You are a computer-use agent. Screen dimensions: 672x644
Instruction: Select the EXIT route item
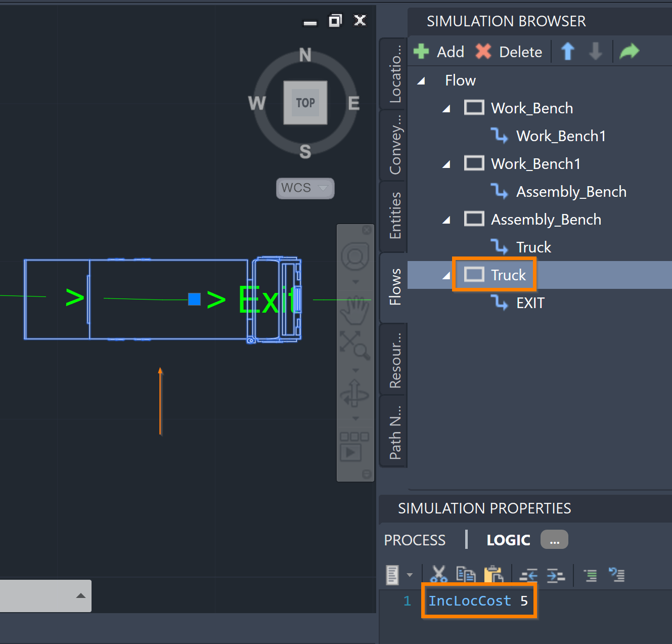click(x=530, y=303)
